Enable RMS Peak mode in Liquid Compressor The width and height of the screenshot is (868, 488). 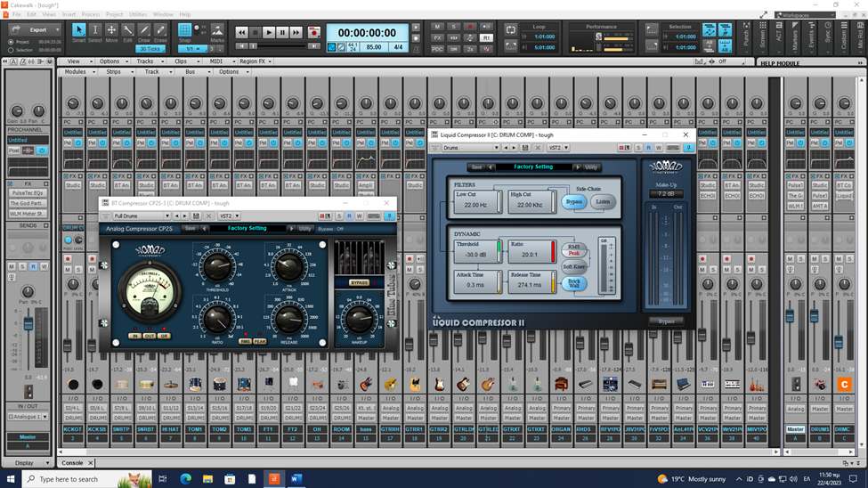[574, 250]
